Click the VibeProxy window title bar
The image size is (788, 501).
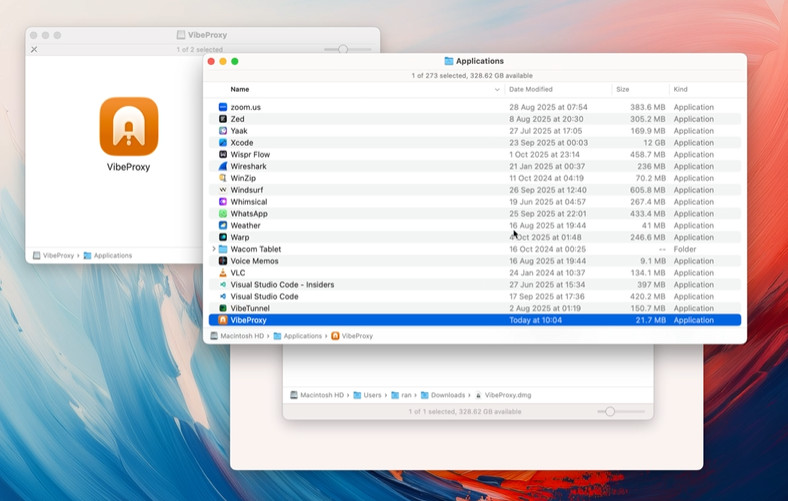[x=202, y=35]
